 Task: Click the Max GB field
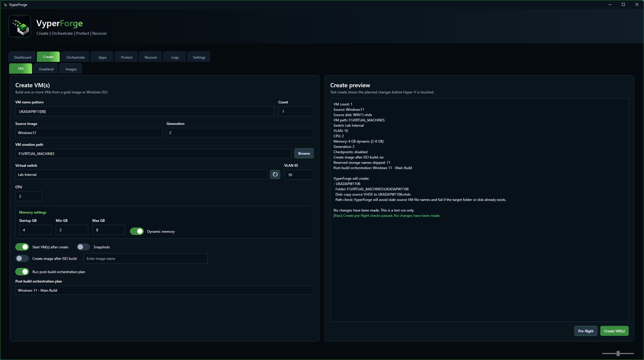click(x=109, y=230)
